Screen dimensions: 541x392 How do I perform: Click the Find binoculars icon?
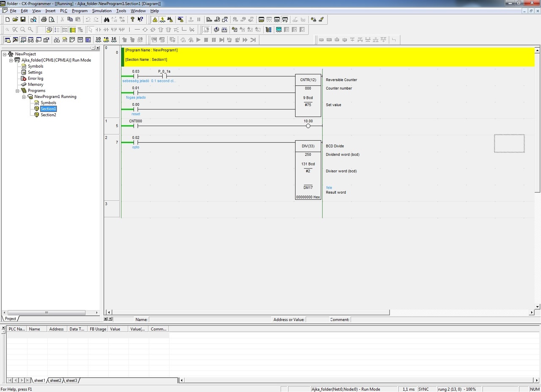tap(107, 19)
